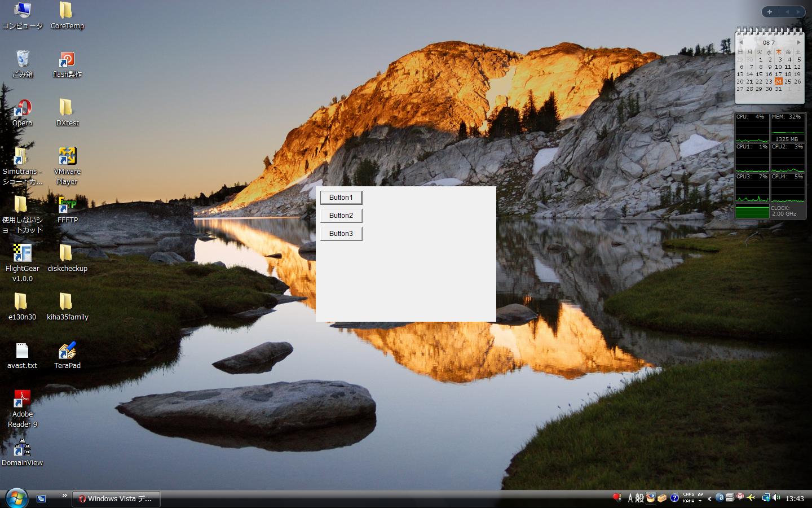Click the yellow airplane tray icon
This screenshot has height=508, width=812.
click(x=751, y=498)
